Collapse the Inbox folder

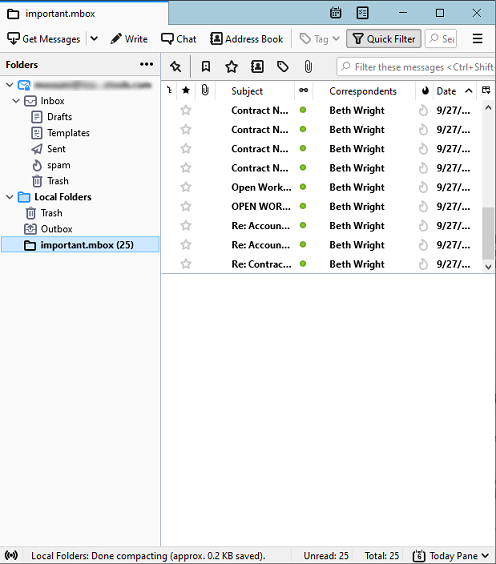(x=16, y=101)
